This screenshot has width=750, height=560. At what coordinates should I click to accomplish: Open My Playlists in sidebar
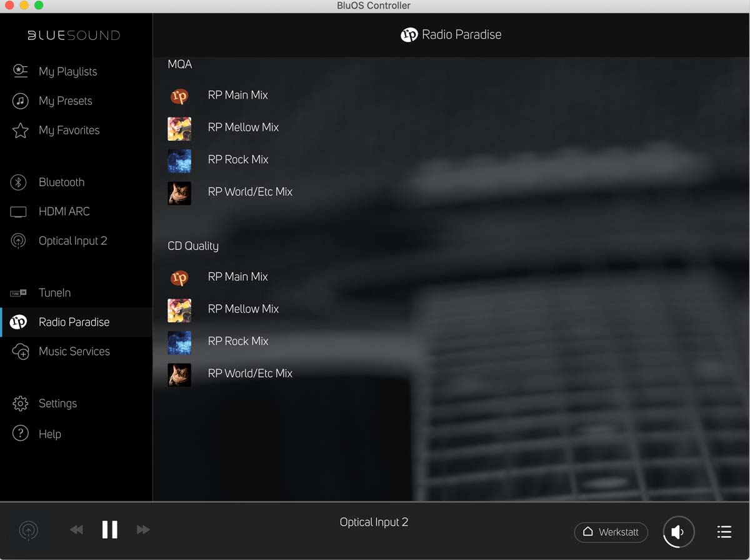pyautogui.click(x=67, y=71)
